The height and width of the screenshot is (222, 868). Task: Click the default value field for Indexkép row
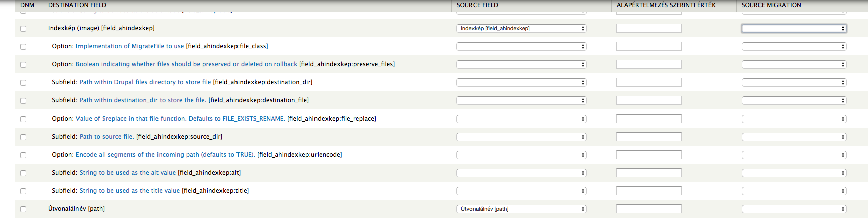tap(649, 28)
